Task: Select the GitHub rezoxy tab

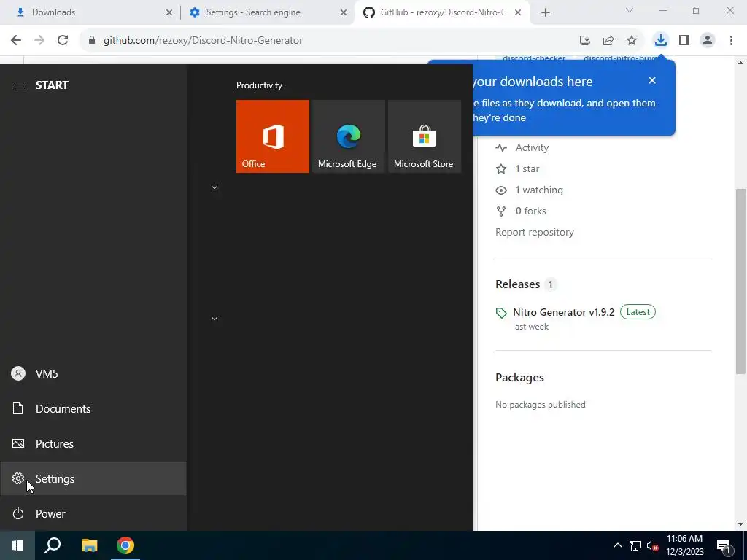Action: click(443, 12)
